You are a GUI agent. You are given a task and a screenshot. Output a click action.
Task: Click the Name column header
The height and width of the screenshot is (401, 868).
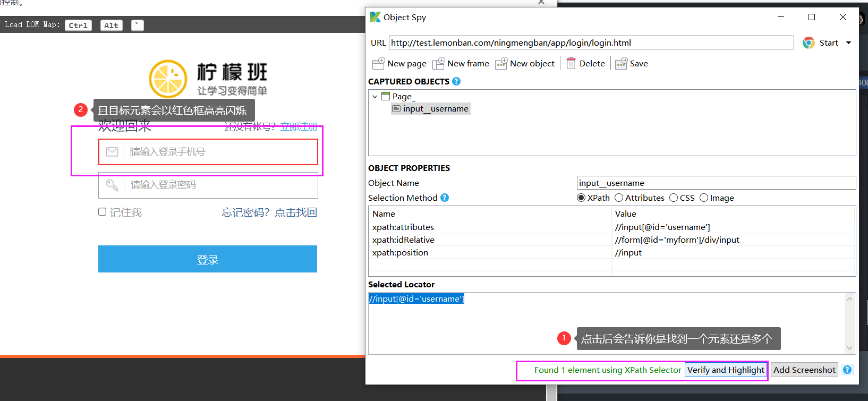pos(384,214)
